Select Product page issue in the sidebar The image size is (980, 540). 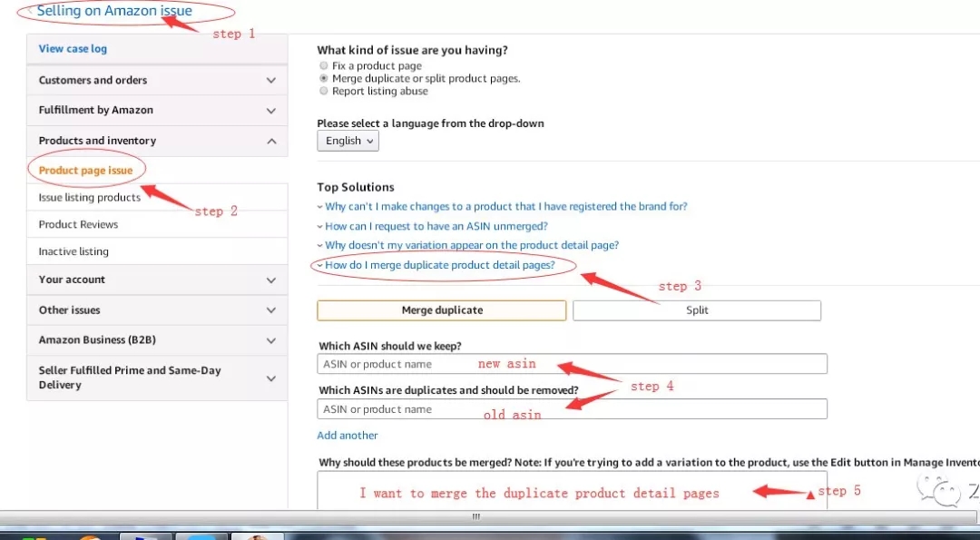(x=85, y=170)
